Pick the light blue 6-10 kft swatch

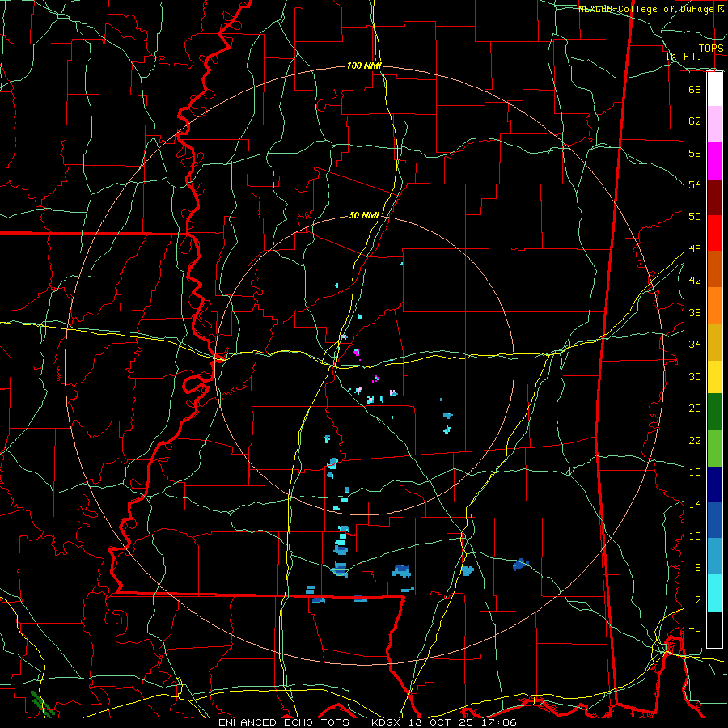[x=714, y=557]
